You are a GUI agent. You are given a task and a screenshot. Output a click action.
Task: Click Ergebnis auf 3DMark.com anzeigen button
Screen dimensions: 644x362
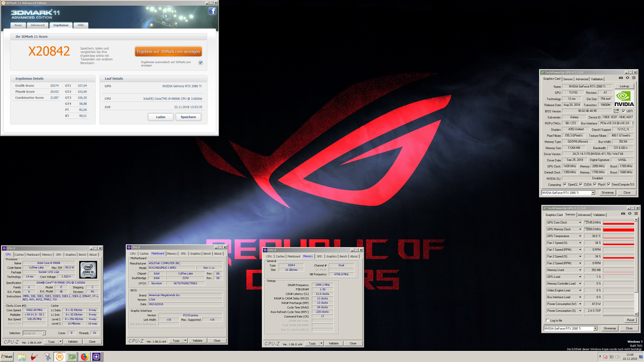pos(168,52)
